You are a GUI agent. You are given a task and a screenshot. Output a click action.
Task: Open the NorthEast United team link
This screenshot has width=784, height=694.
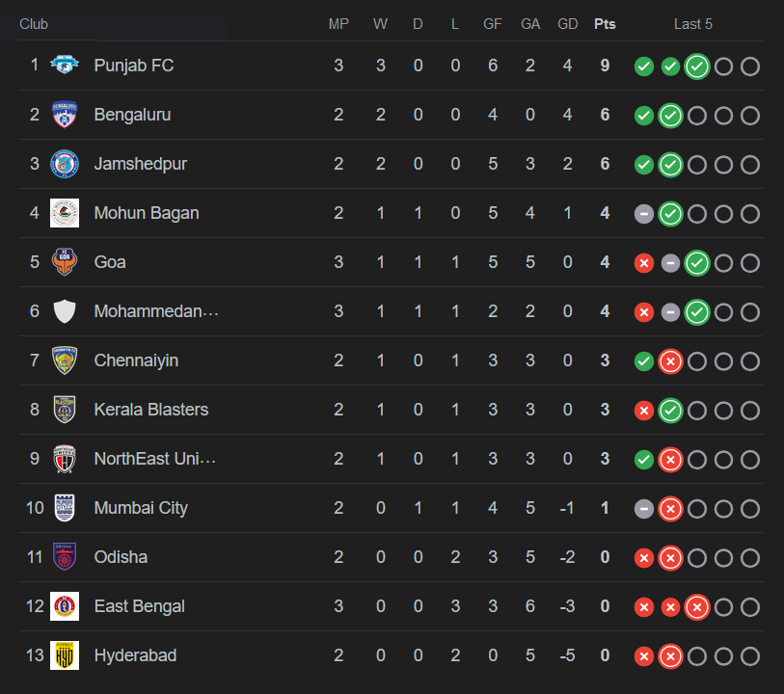coord(154,459)
